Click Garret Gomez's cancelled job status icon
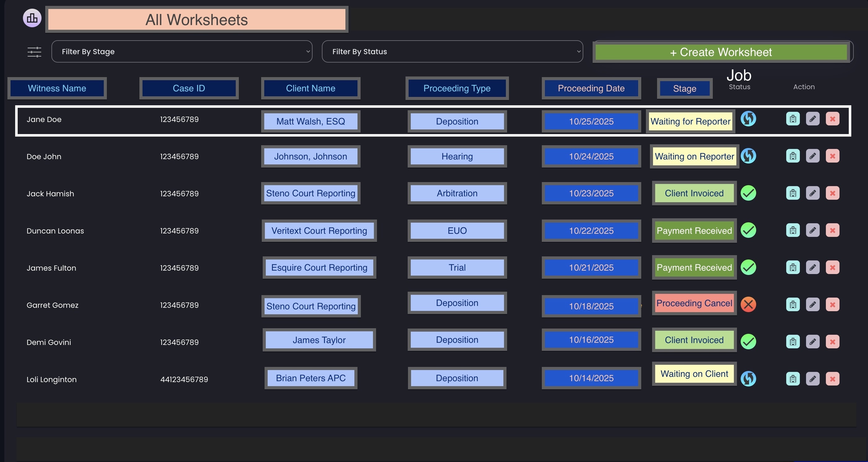The image size is (868, 462). 748,304
